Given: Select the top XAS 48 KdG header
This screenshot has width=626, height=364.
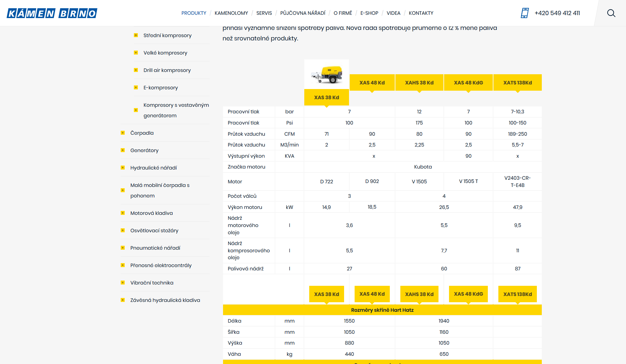Looking at the screenshot, I should [x=468, y=82].
